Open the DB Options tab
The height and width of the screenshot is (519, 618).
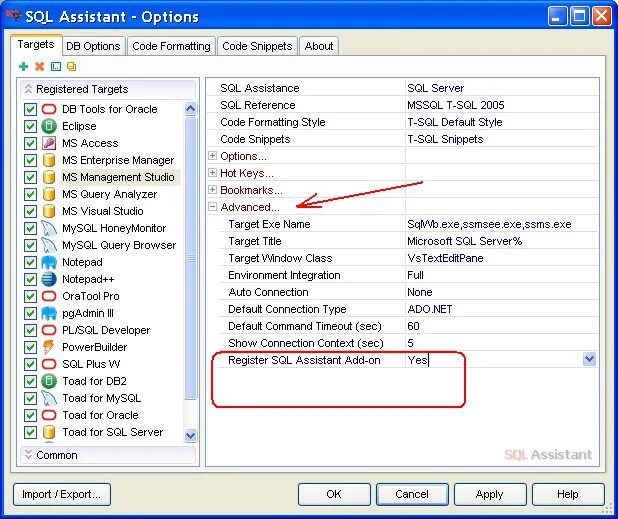tap(93, 46)
